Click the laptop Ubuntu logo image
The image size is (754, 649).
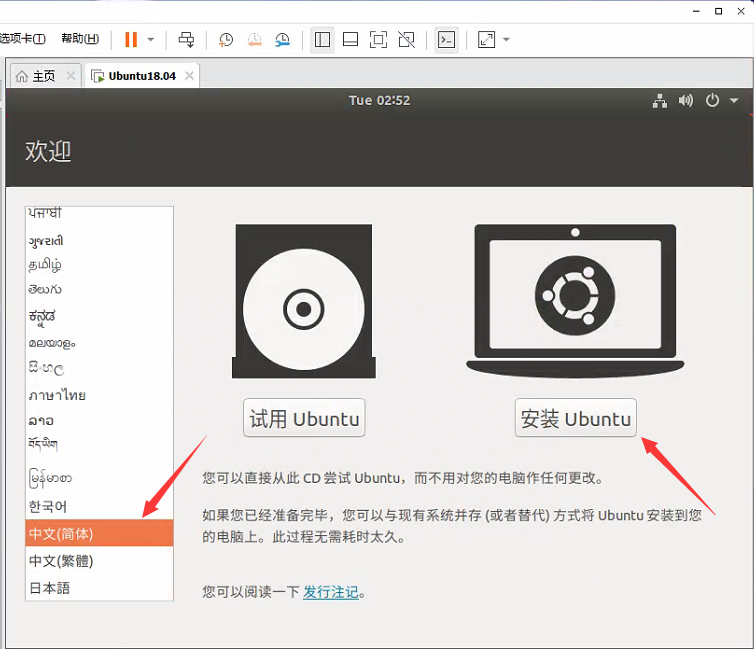[x=575, y=300]
